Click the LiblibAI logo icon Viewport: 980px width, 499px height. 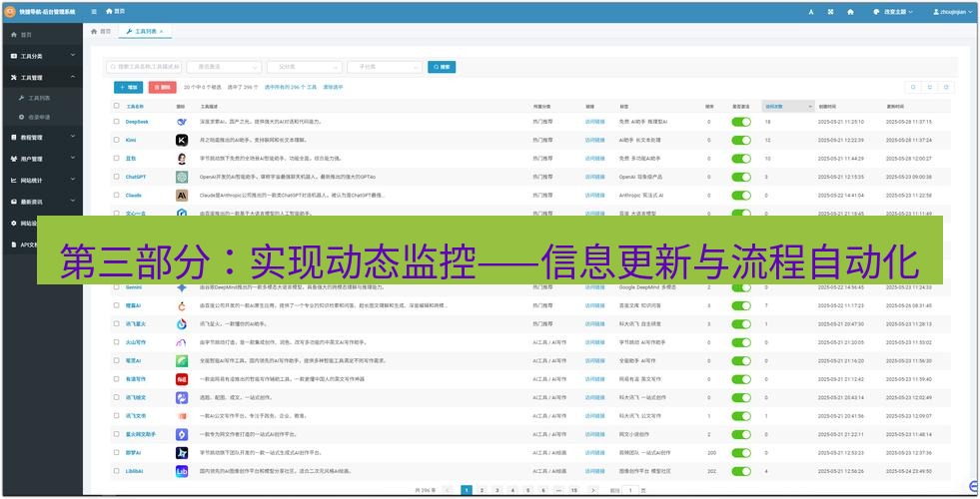181,471
